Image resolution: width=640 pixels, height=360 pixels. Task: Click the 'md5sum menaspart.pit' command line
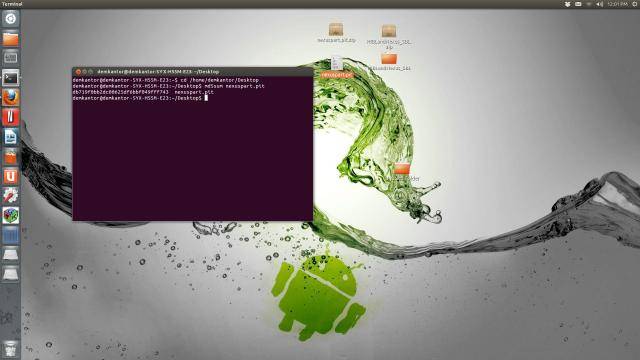coord(169,86)
